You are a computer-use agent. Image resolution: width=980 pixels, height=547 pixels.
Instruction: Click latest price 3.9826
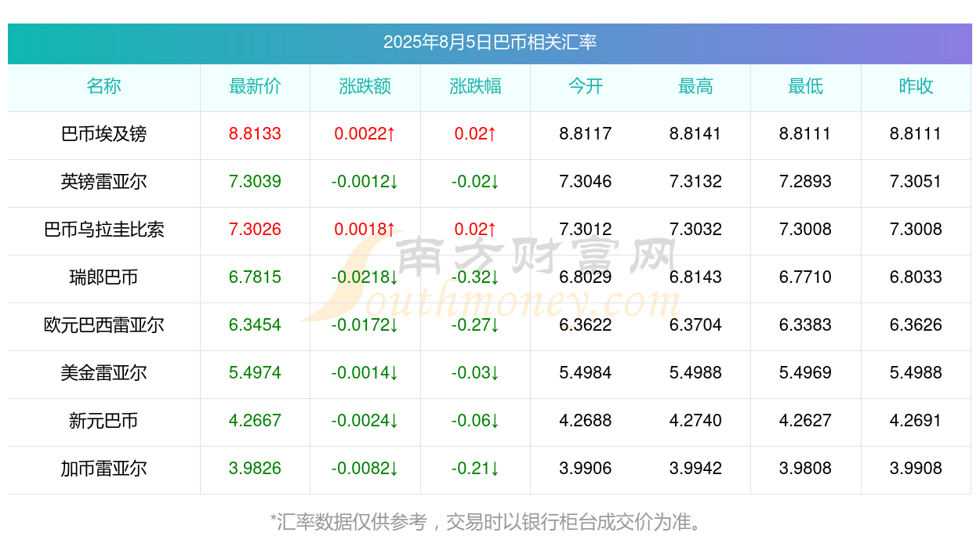(255, 469)
